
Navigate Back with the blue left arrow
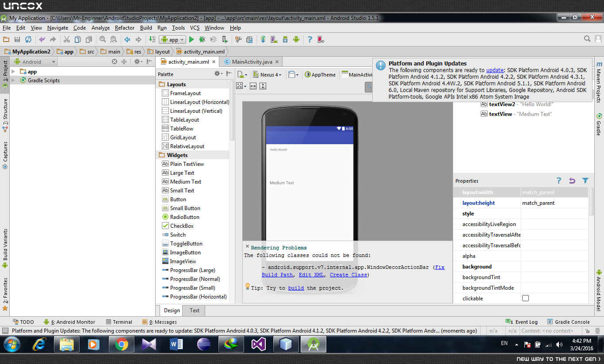[x=127, y=39]
